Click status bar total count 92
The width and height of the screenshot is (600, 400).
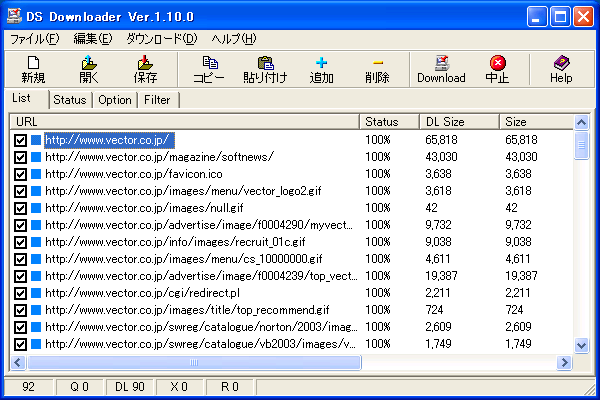(28, 387)
